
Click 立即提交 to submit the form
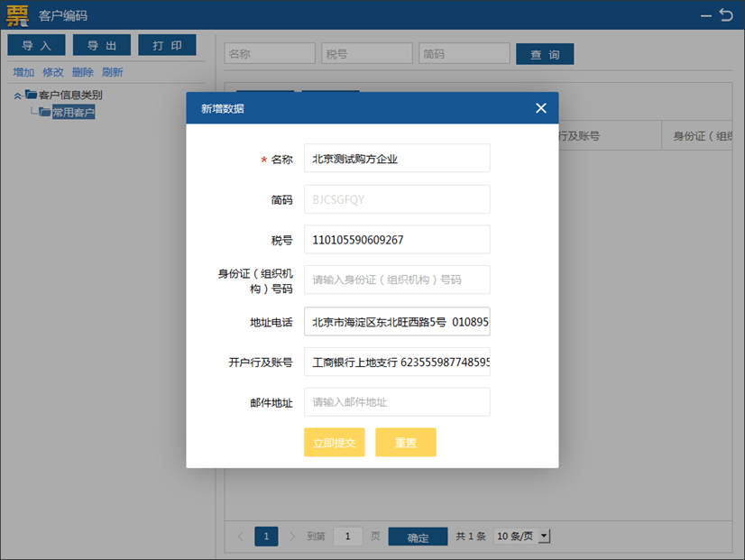click(x=334, y=443)
